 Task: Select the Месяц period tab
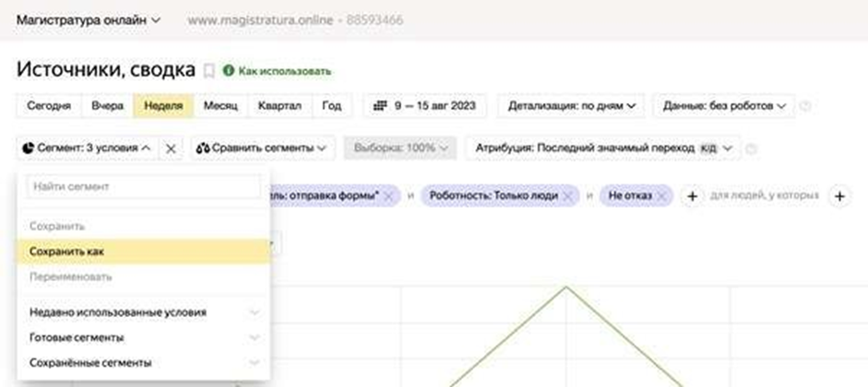click(220, 106)
